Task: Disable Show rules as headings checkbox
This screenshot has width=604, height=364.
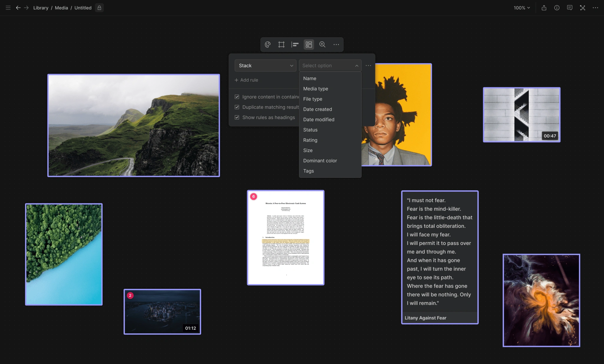Action: [237, 118]
